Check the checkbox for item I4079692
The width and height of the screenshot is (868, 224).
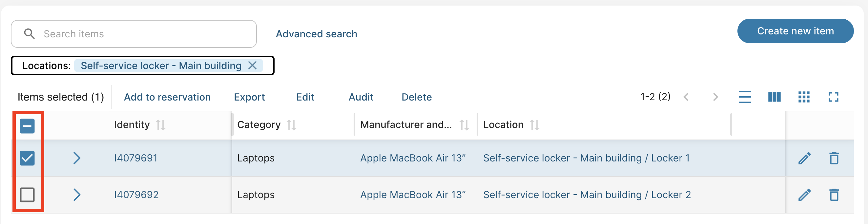[27, 195]
